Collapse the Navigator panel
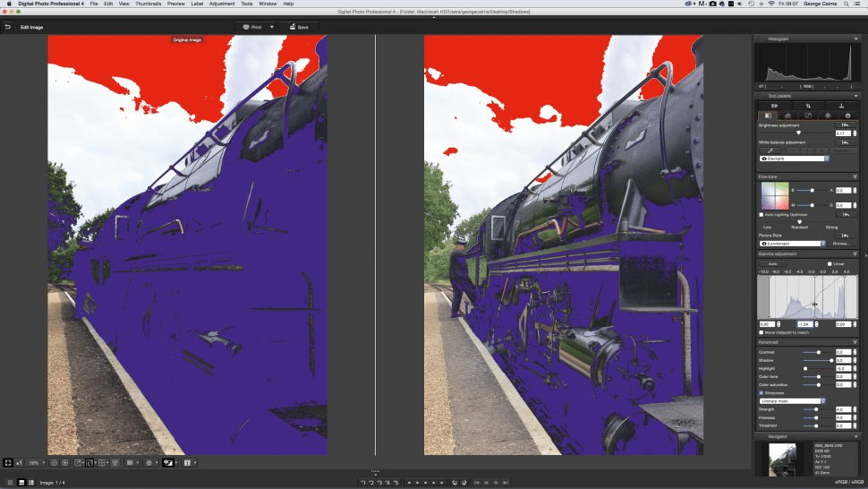868x489 pixels. click(855, 436)
